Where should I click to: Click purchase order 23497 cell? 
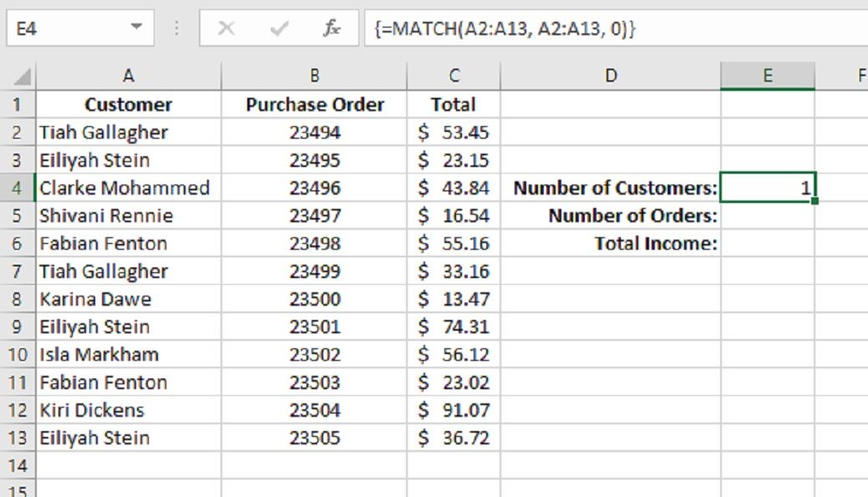[x=314, y=216]
